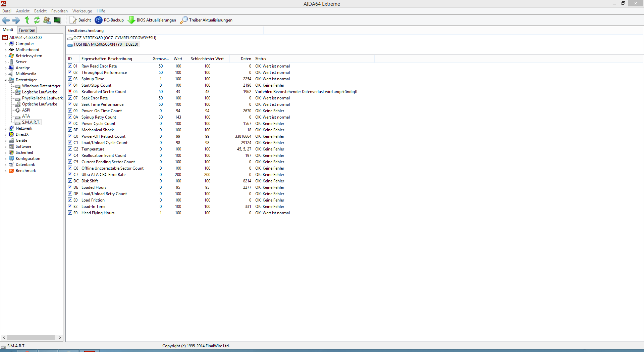Toggle the Disk Shift checkbox
This screenshot has height=352, width=644.
coord(70,181)
